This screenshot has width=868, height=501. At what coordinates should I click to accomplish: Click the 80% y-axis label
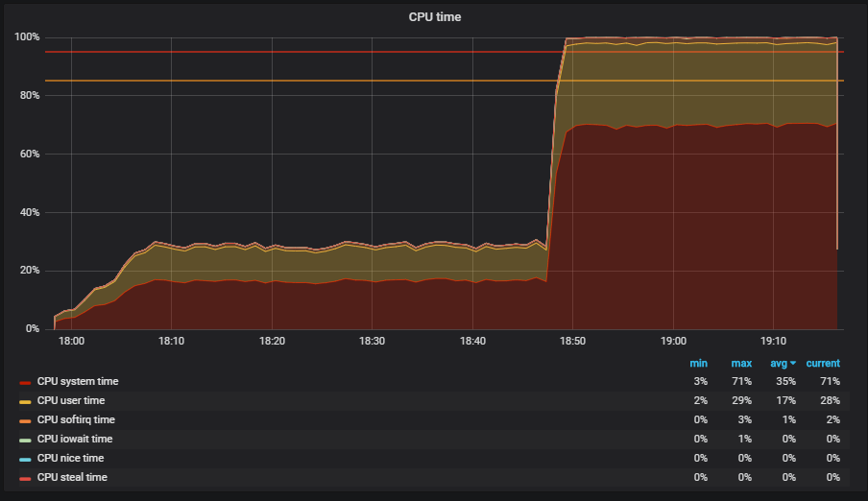pos(30,95)
